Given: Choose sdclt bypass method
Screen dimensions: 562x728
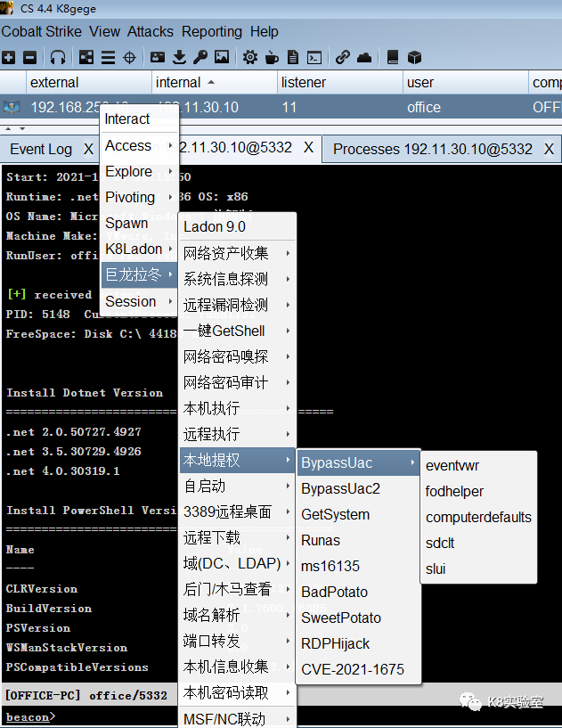Looking at the screenshot, I should coord(478,544).
